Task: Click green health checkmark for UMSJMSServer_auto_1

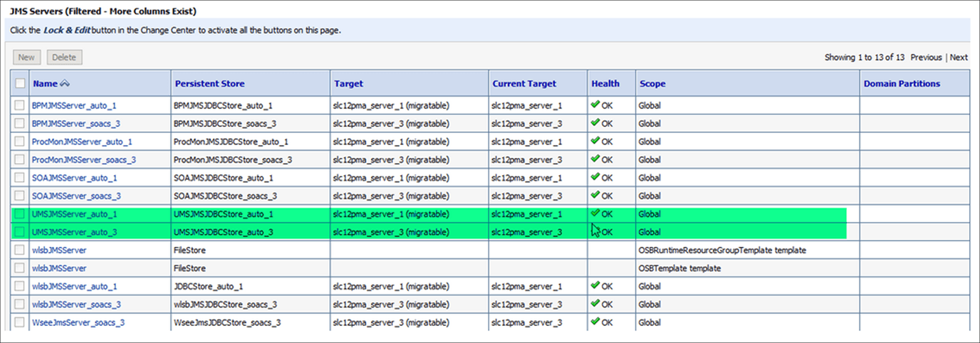Action: point(595,213)
